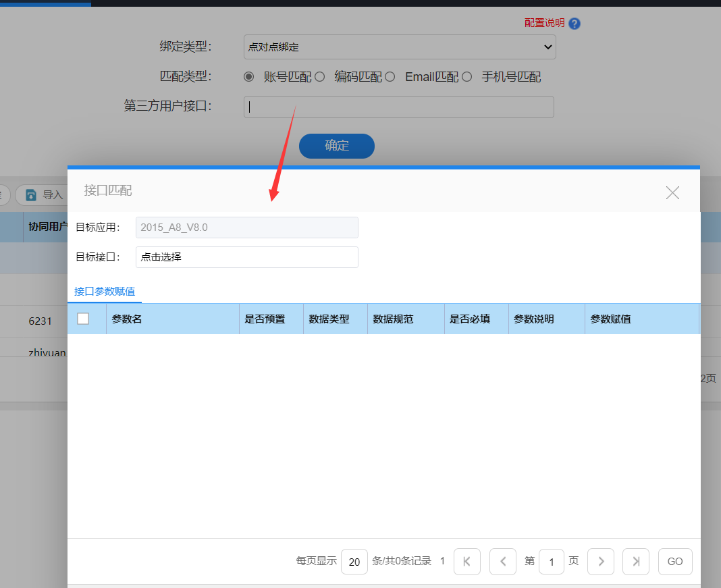721x588 pixels.
Task: Open the 配置说明 link
Action: coord(544,23)
